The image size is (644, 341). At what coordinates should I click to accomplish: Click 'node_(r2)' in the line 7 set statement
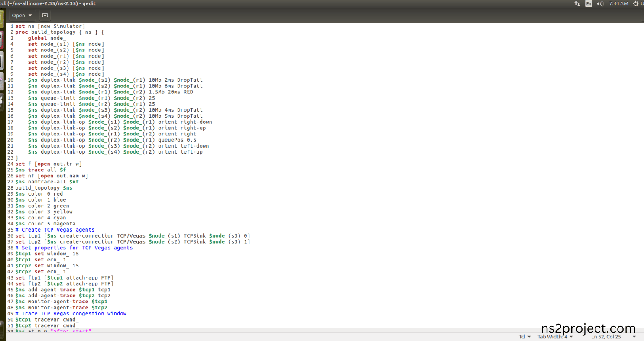coord(55,62)
